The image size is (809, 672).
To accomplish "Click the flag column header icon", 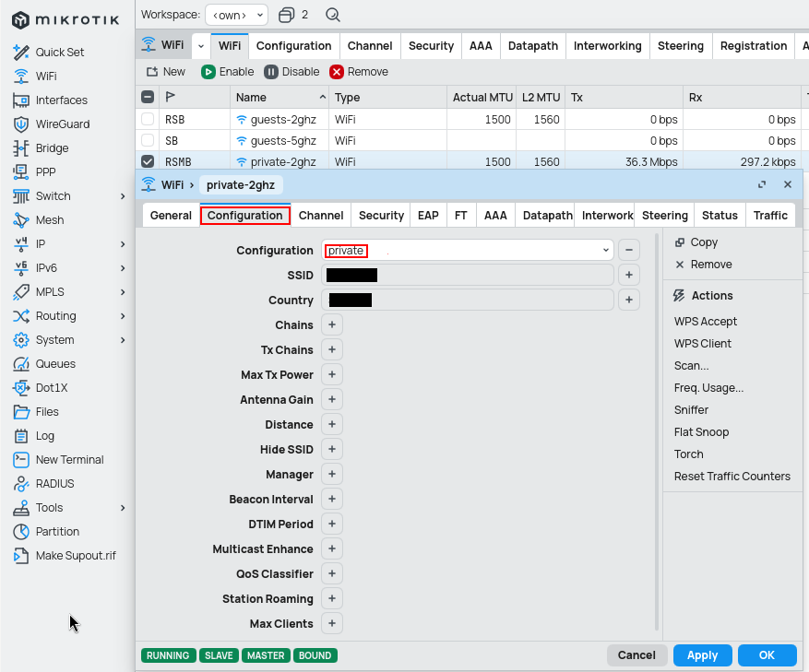I will point(171,97).
